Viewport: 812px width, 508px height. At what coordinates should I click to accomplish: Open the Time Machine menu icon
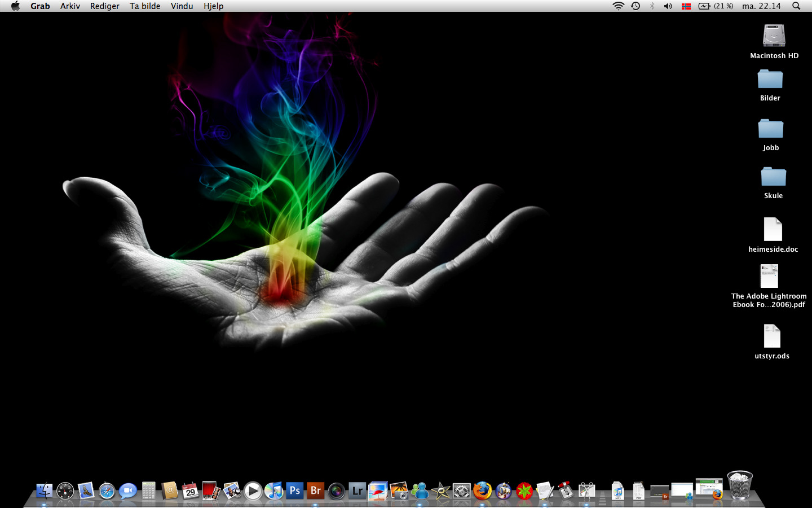[x=636, y=6]
